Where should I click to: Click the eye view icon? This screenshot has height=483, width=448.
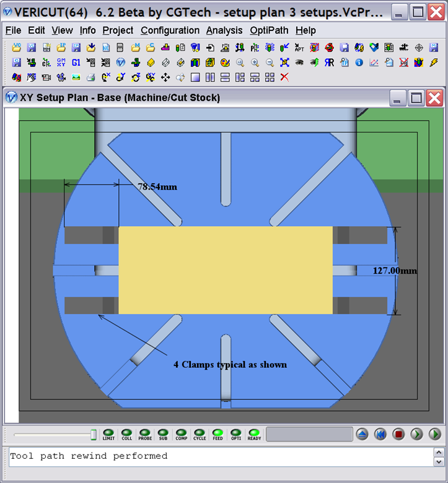[x=299, y=63]
